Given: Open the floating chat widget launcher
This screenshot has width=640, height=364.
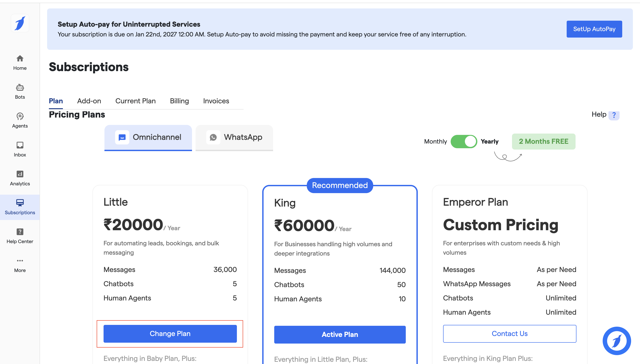Looking at the screenshot, I should point(616,341).
